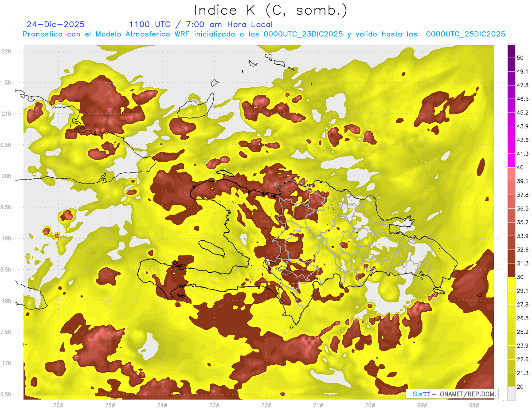This screenshot has height=411, width=532.
Task: Click the colorbar value '39.1'
Action: pyautogui.click(x=523, y=181)
